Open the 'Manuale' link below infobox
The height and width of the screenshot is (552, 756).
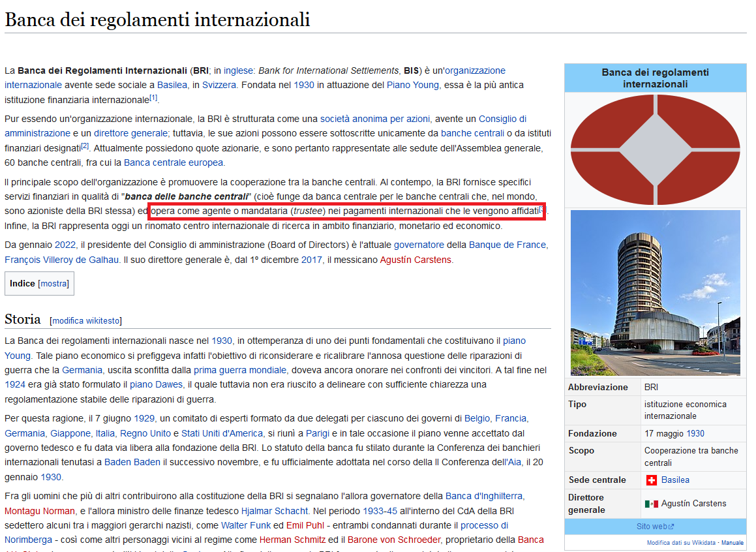click(733, 543)
